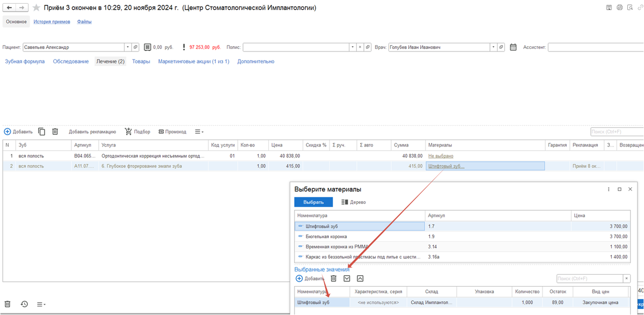
Task: Click the trash icon at bottom-left of form
Action: [x=8, y=304]
